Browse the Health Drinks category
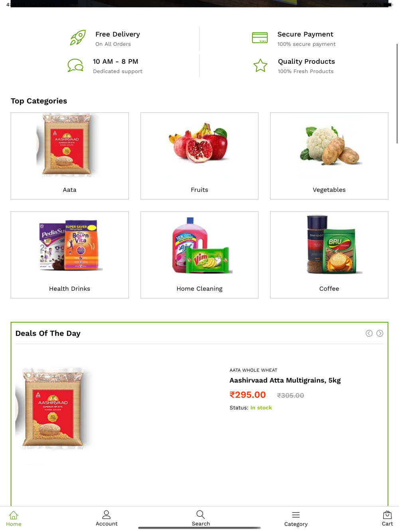This screenshot has height=532, width=399. pos(70,255)
